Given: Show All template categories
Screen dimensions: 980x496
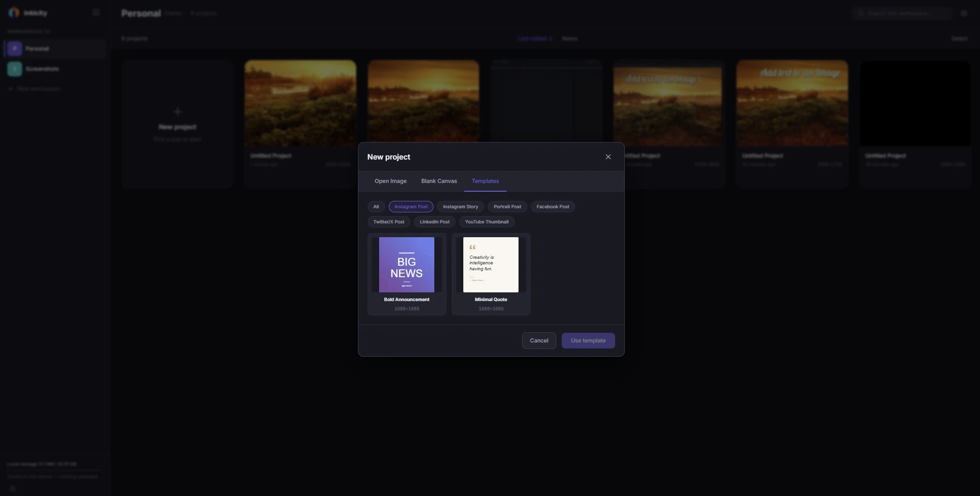Looking at the screenshot, I should (376, 207).
